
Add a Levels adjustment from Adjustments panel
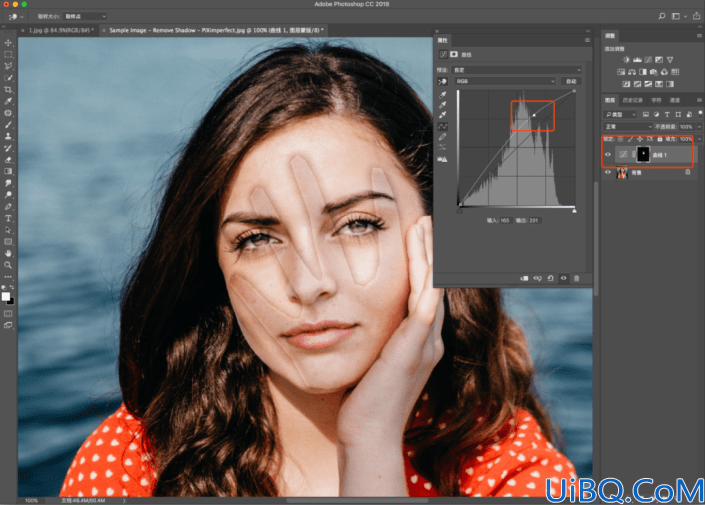click(637, 60)
